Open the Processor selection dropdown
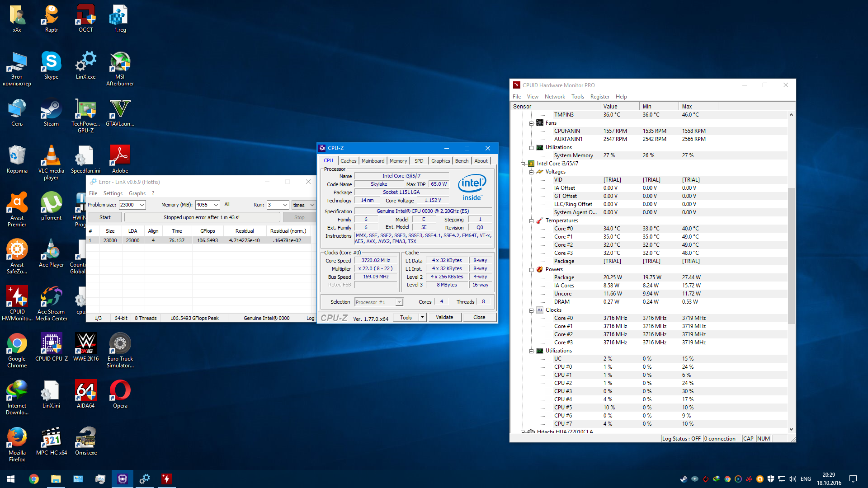Screen dimensions: 868x488 (x=399, y=302)
